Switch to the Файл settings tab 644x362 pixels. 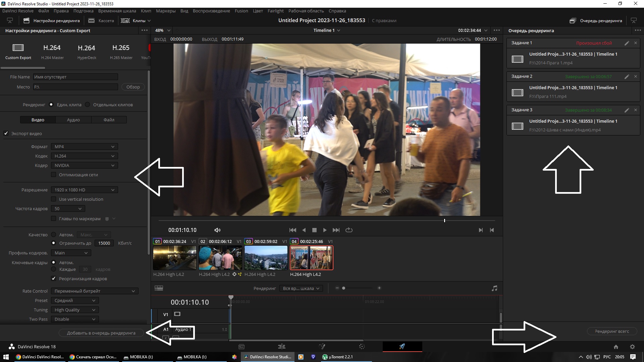109,120
